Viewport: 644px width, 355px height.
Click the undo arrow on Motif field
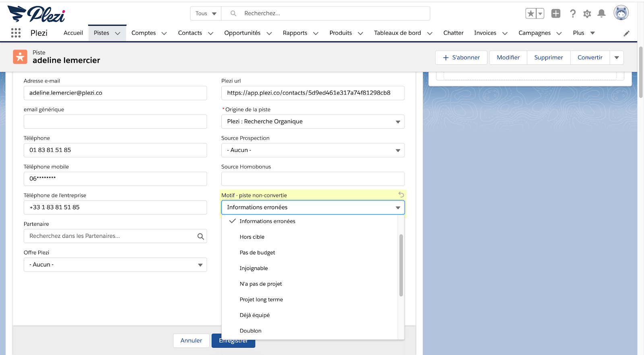tap(401, 194)
